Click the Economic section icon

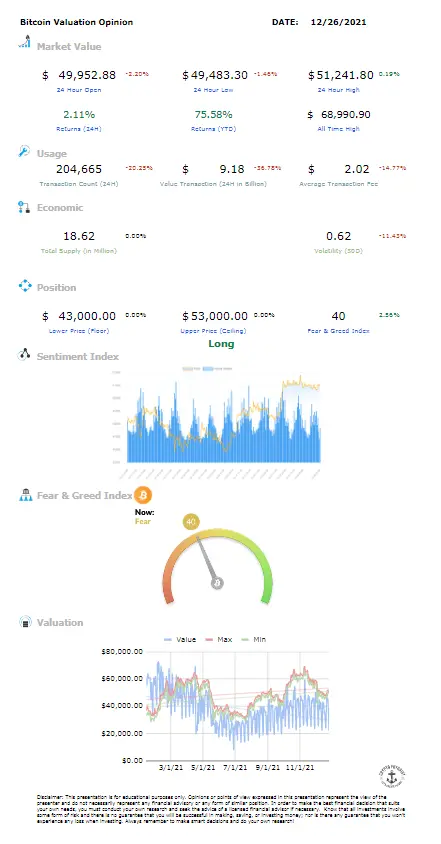click(x=24, y=207)
